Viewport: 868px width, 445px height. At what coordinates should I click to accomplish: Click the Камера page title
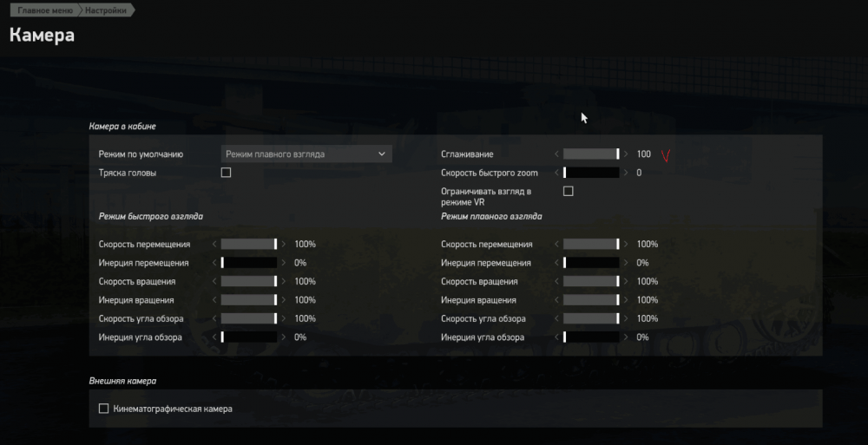[42, 35]
